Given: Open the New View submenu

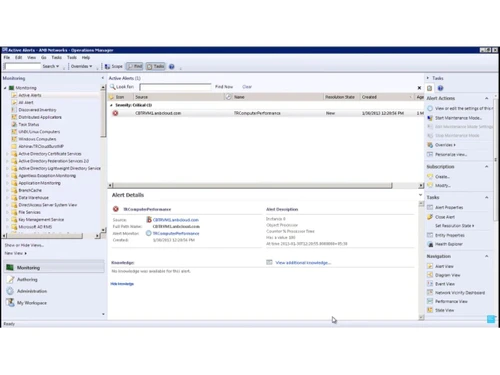Looking at the screenshot, I should click(x=16, y=253).
